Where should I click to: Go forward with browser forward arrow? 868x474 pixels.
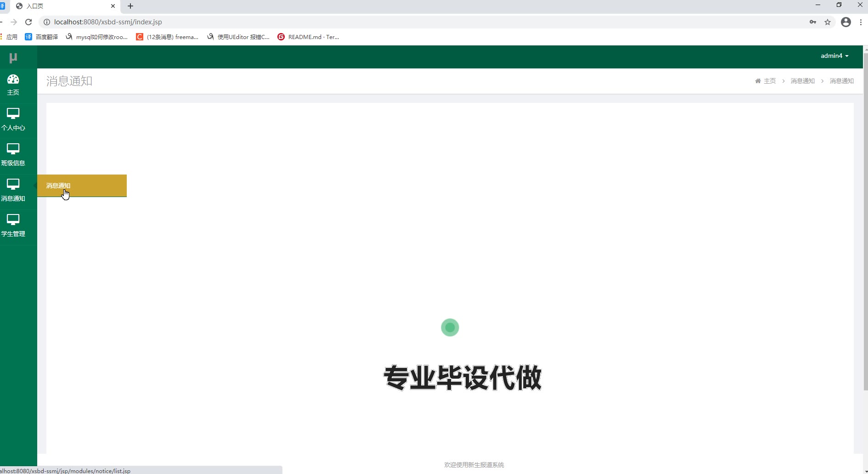click(x=14, y=22)
